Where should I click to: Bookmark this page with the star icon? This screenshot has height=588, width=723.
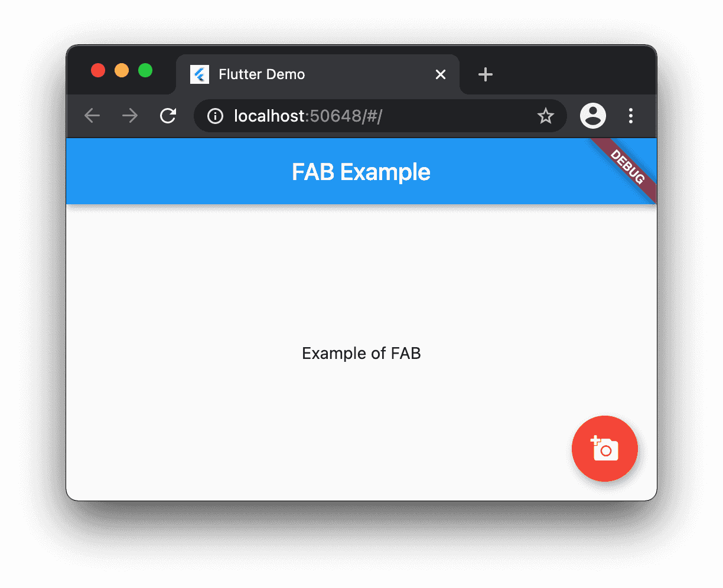click(545, 116)
